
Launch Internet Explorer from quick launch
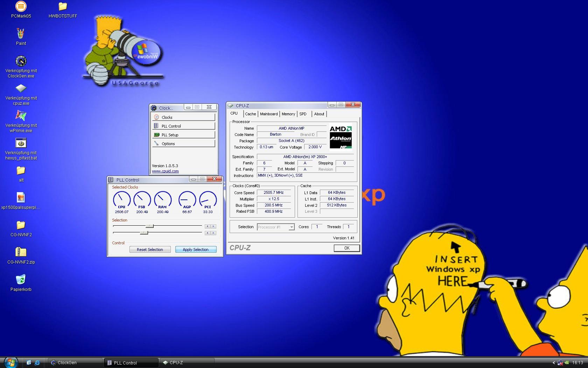coord(37,363)
